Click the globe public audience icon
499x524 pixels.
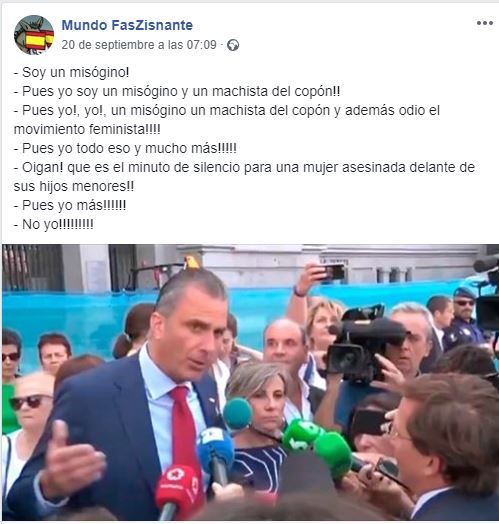click(x=233, y=45)
